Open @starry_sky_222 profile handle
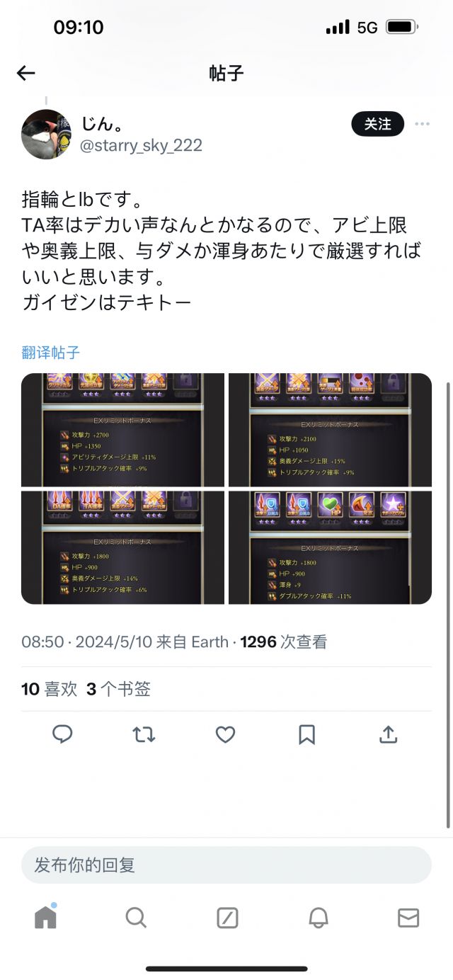Viewport: 453px width, 980px height. point(141,145)
